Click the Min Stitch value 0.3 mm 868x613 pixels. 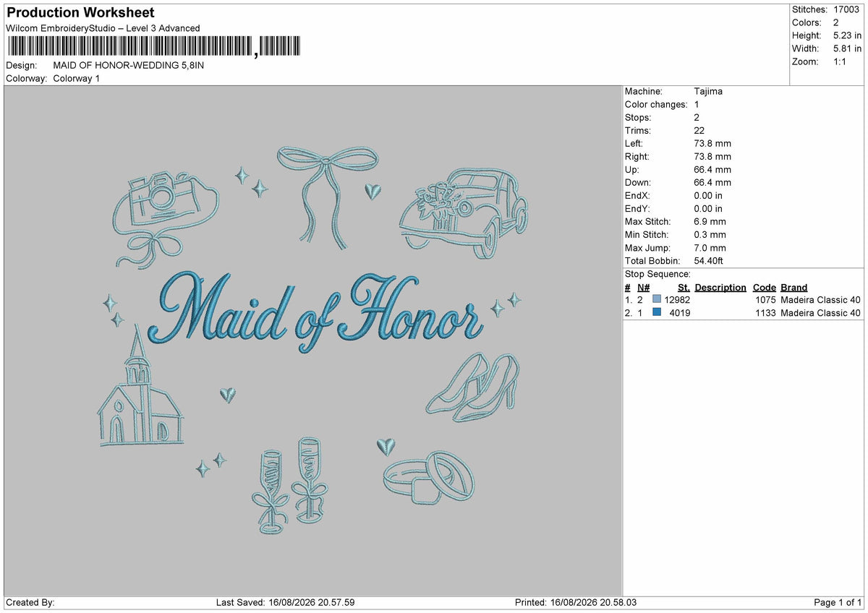point(710,234)
